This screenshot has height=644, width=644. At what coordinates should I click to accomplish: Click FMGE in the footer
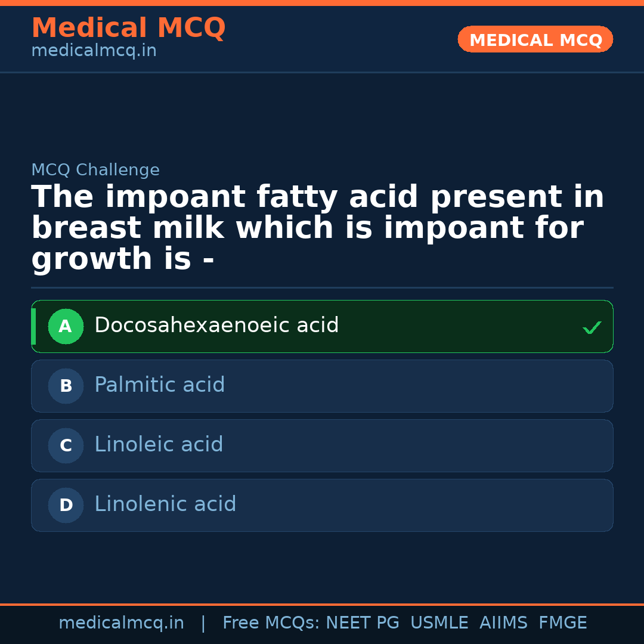(x=562, y=623)
